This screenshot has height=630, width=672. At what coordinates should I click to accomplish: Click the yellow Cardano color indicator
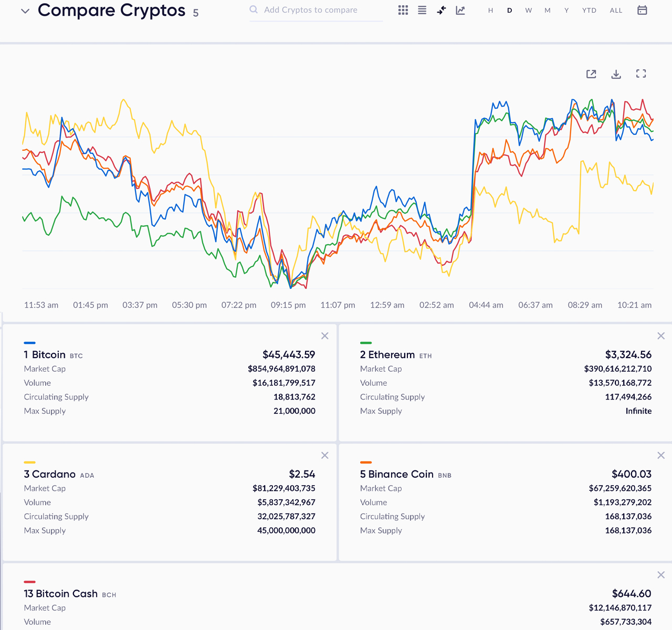click(29, 463)
